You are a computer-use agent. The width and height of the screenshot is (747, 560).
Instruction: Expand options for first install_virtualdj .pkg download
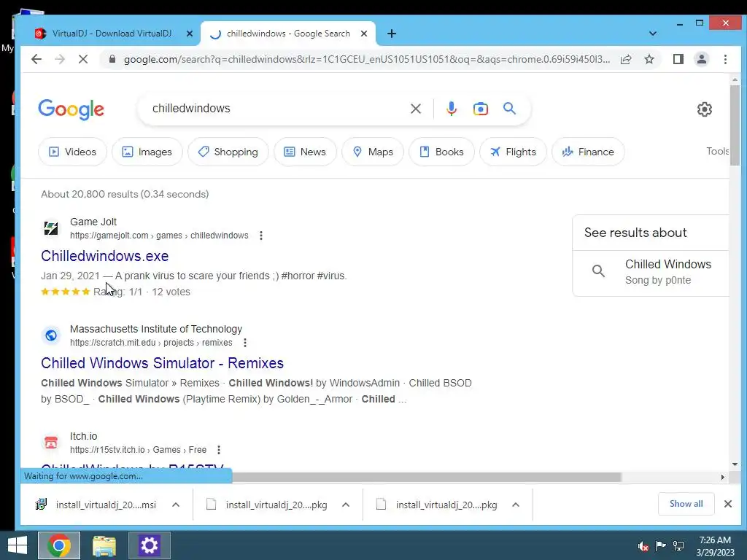click(345, 505)
